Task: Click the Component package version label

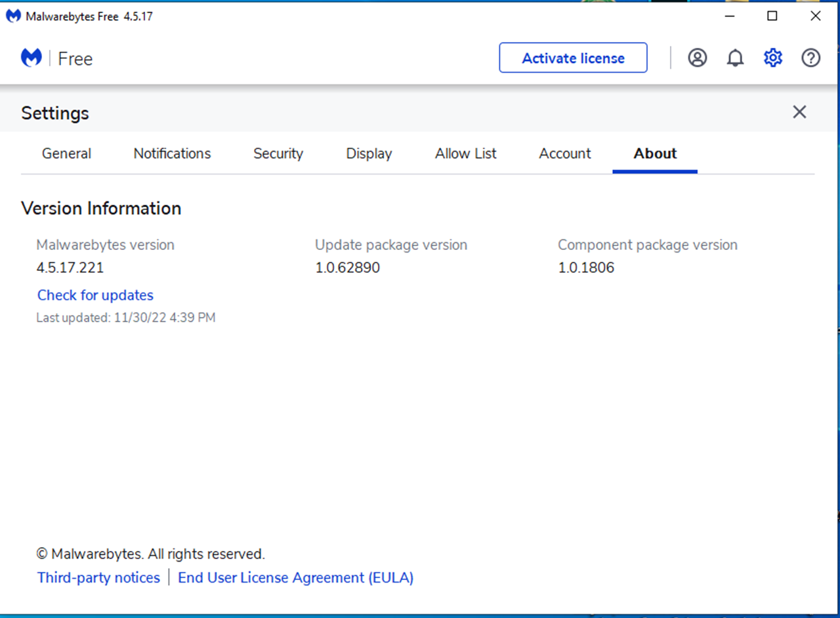Action: (x=648, y=245)
